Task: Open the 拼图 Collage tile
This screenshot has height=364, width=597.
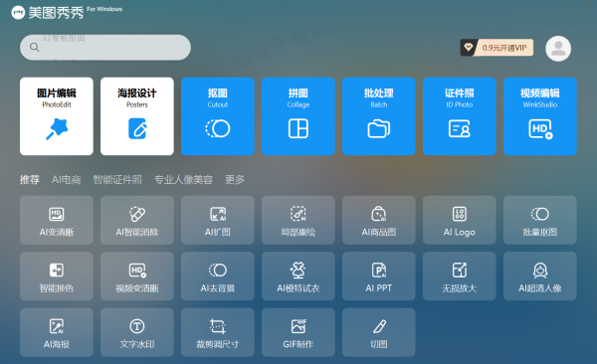Action: 298,116
